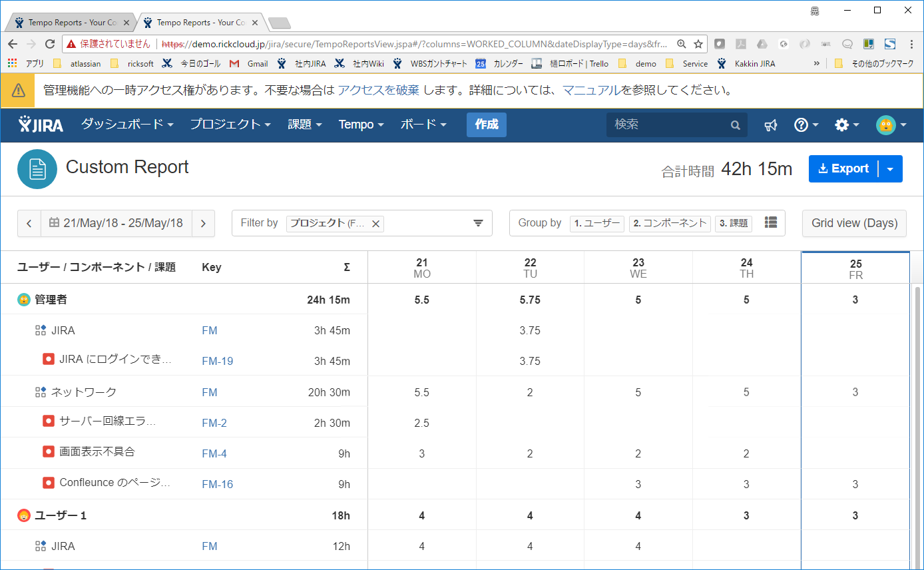Select the 3. 課題 grouping tag
The width and height of the screenshot is (924, 570).
point(734,223)
